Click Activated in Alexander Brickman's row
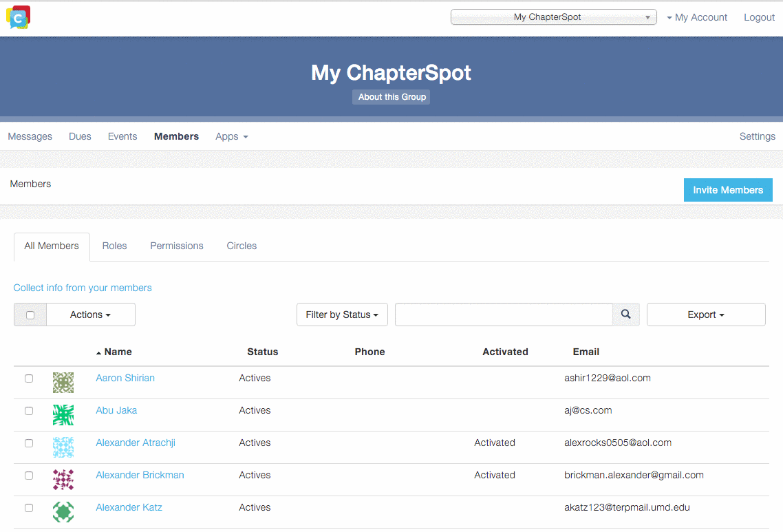Image resolution: width=783 pixels, height=532 pixels. pos(495,475)
